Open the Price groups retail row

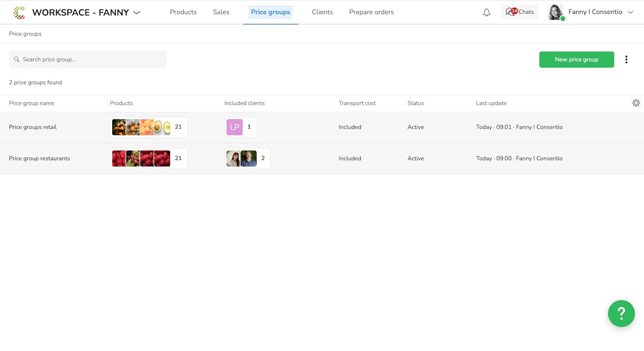point(33,127)
